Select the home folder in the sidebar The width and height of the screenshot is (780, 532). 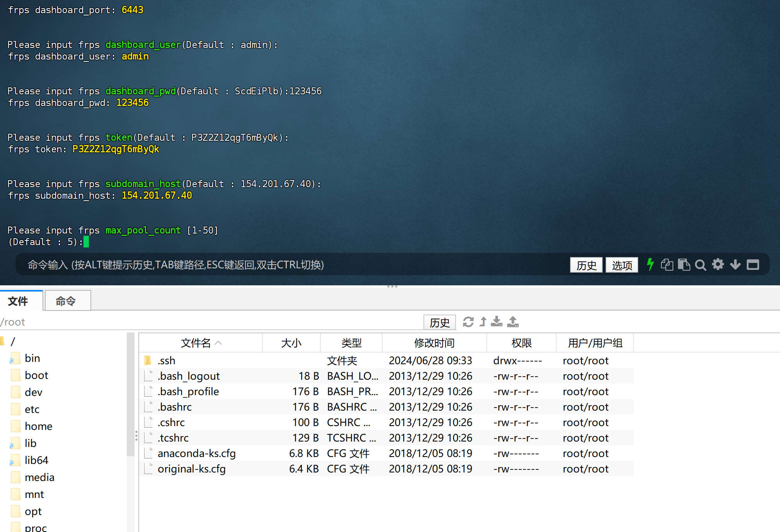coord(39,426)
